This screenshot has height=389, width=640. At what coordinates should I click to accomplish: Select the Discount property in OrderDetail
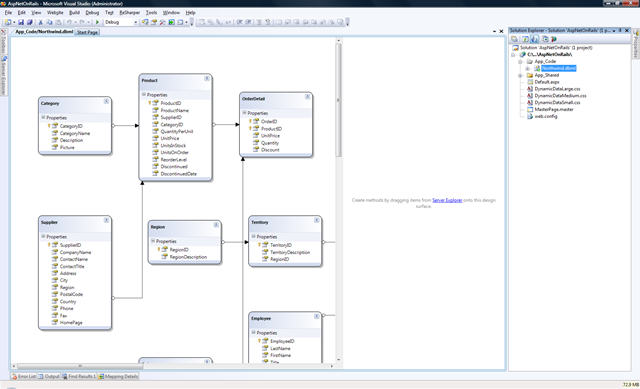[270, 150]
